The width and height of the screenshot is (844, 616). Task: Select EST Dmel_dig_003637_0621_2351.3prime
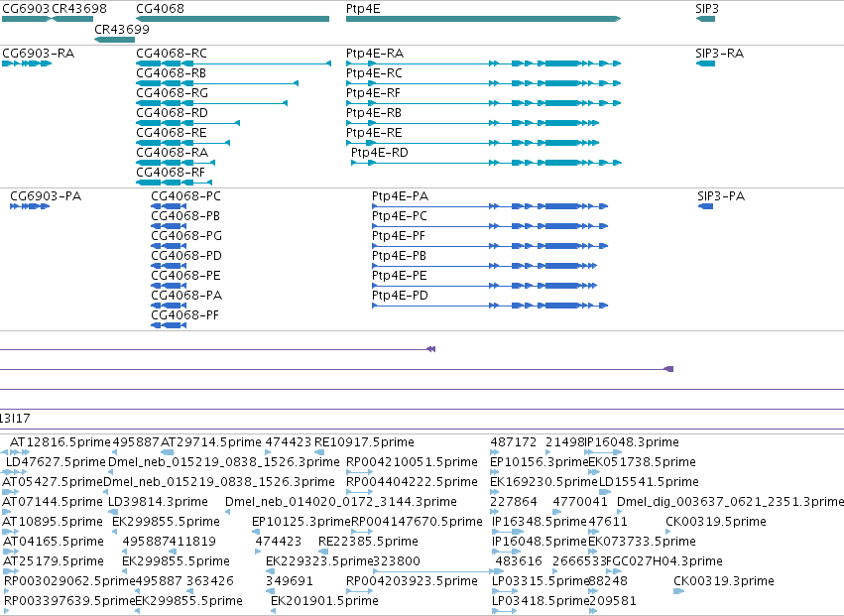pos(730,502)
